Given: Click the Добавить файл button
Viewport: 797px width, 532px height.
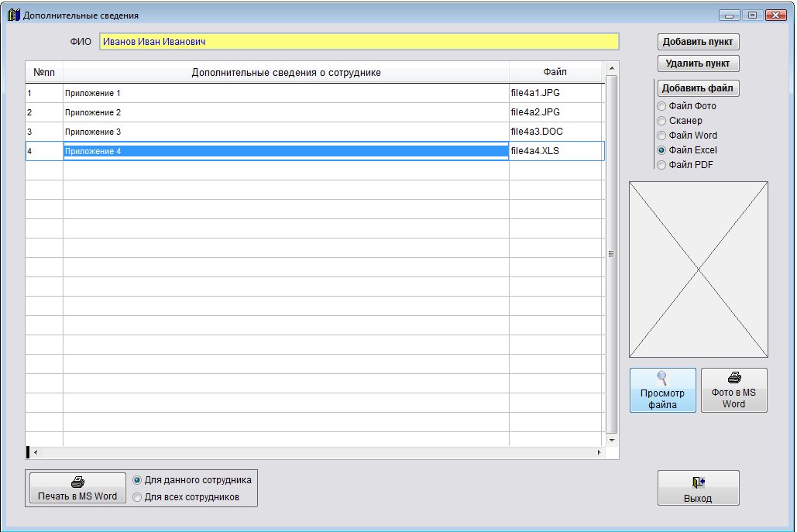Looking at the screenshot, I should point(698,88).
